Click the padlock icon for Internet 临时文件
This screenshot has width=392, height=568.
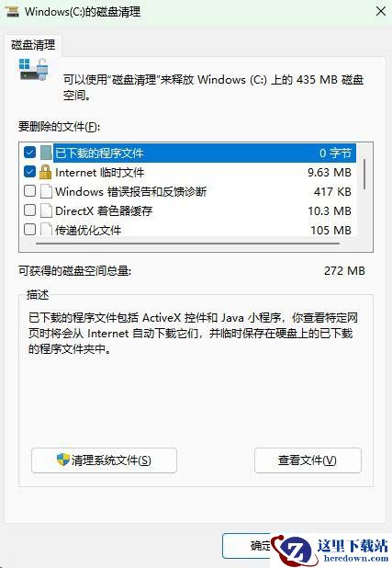[x=45, y=172]
